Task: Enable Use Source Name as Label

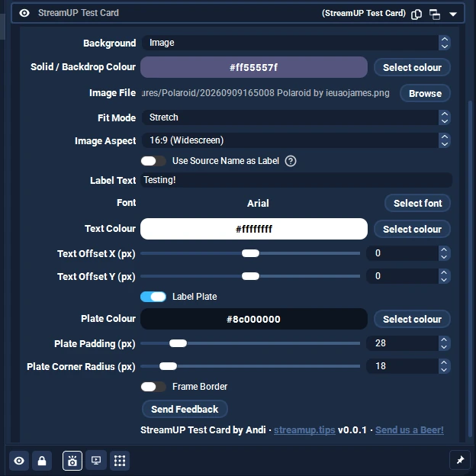Action: pyautogui.click(x=153, y=161)
